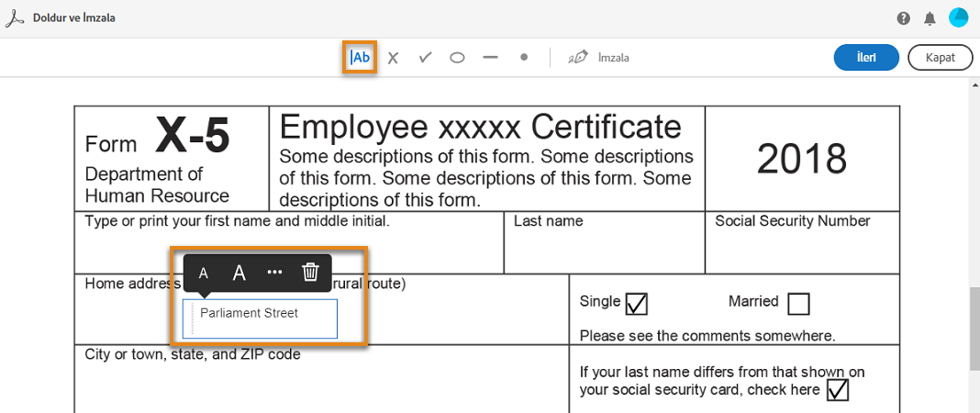980x413 pixels.
Task: Click the Kapat button
Action: (x=941, y=58)
